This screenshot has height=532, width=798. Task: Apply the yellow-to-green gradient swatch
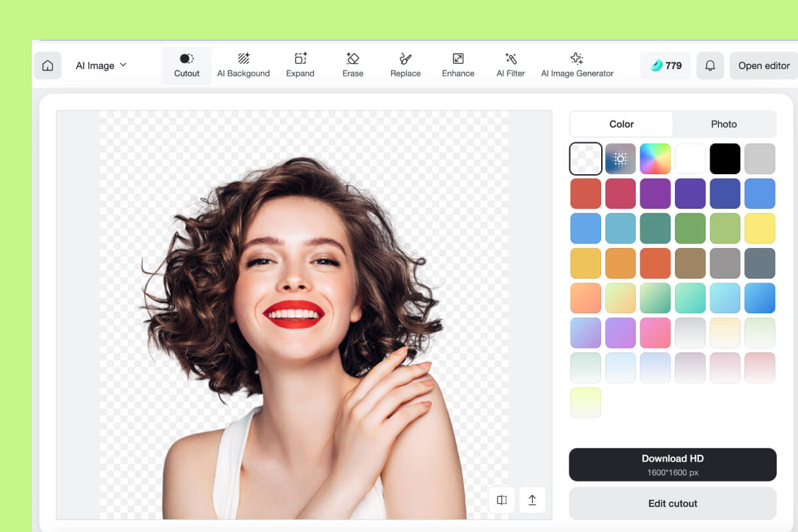620,298
